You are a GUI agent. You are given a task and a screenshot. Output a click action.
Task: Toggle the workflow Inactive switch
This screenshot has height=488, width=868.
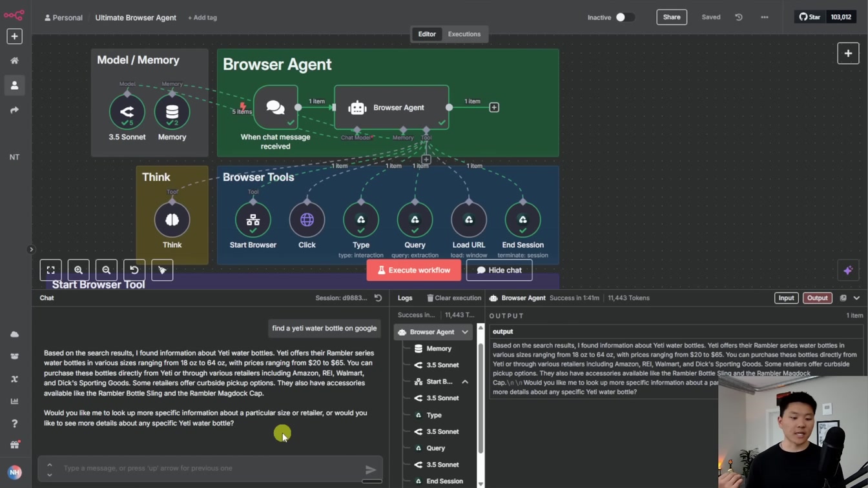[624, 17]
